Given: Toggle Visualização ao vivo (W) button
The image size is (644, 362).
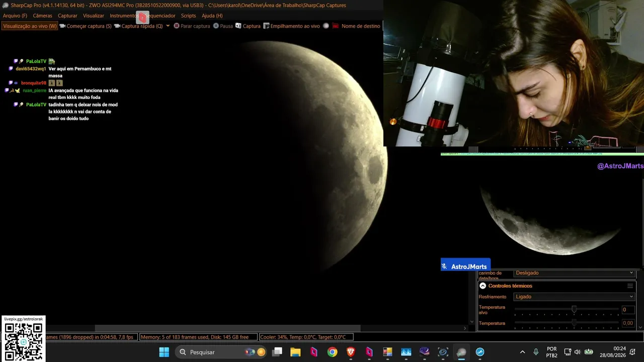Looking at the screenshot, I should [x=30, y=26].
